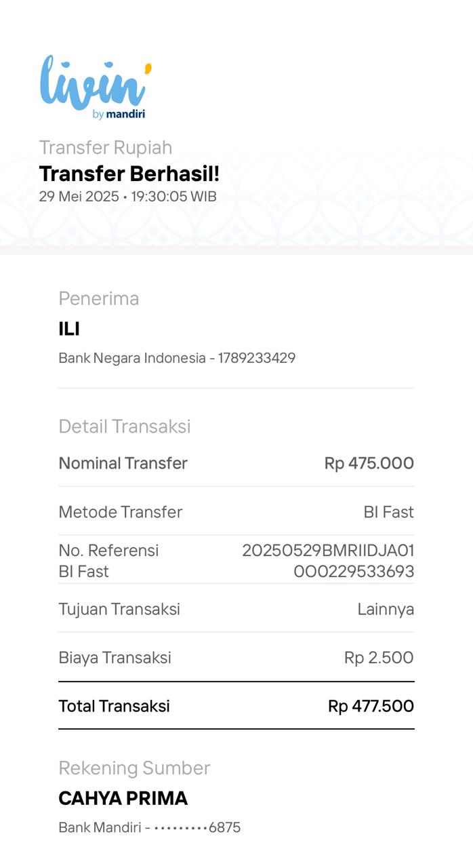Image resolution: width=473 pixels, height=868 pixels.
Task: Tap the Total Transaksi label
Action: tap(114, 706)
